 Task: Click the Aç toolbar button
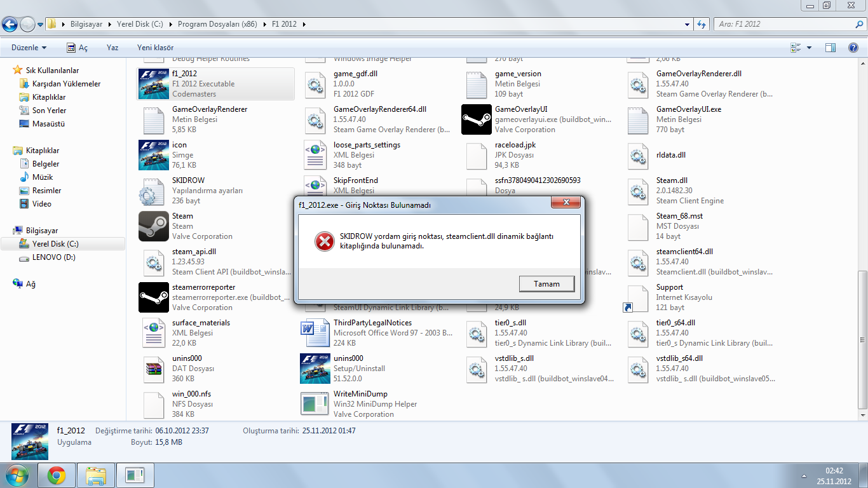click(78, 48)
